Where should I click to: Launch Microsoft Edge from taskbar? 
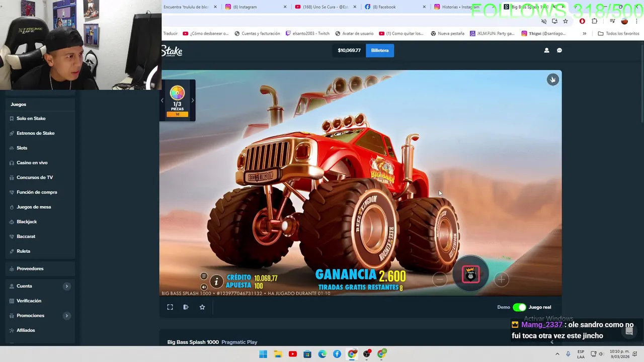[x=322, y=354]
